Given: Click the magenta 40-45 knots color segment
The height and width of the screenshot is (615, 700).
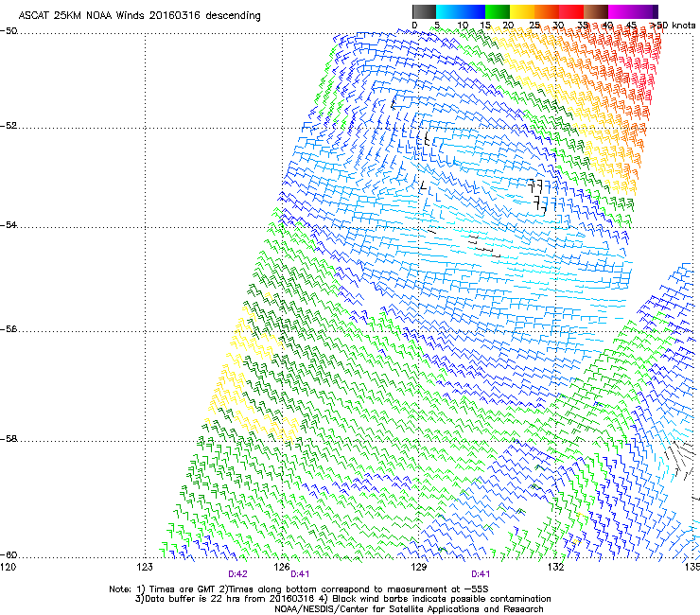Looking at the screenshot, I should (621, 11).
